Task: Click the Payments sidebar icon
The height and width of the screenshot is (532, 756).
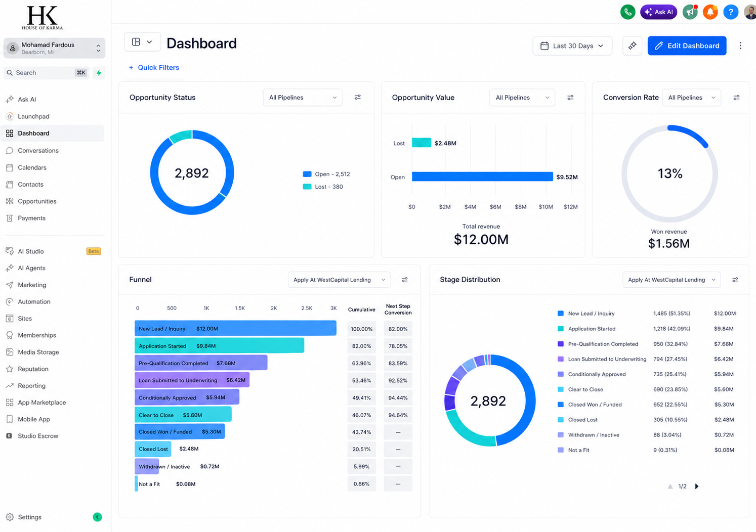Action: (x=10, y=218)
